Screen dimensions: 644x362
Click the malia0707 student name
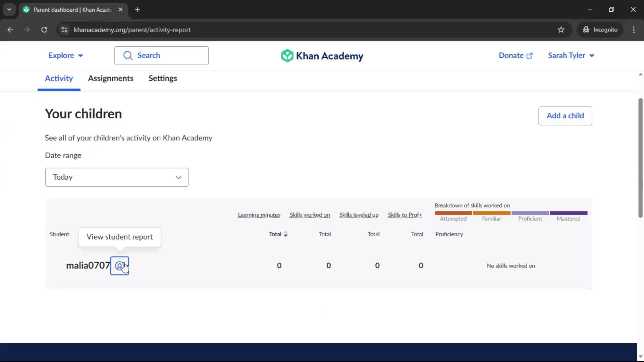[x=88, y=266]
